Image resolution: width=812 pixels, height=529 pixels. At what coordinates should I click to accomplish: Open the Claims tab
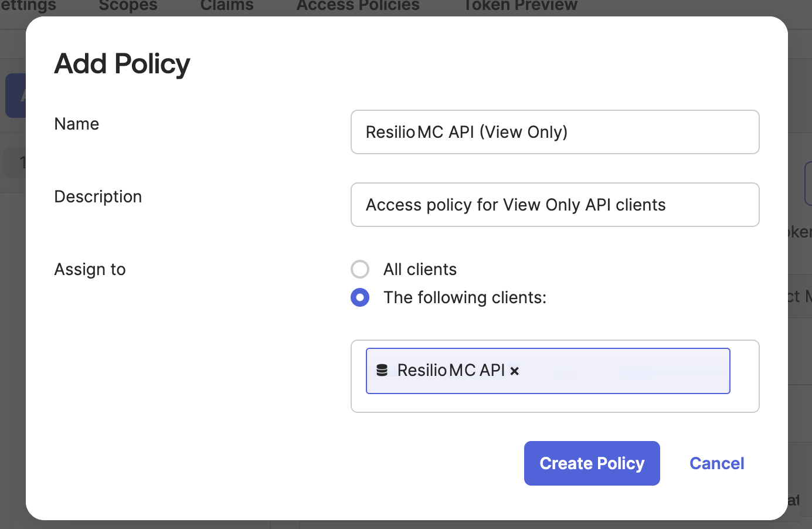[x=227, y=6]
